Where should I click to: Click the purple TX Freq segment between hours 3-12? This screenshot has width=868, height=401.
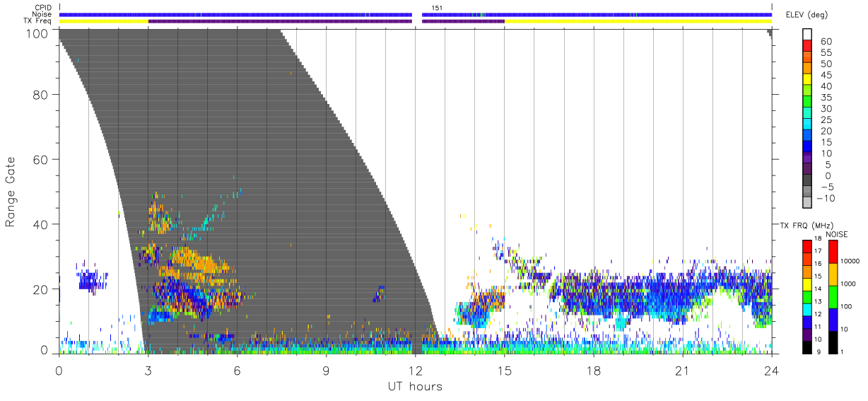280,21
